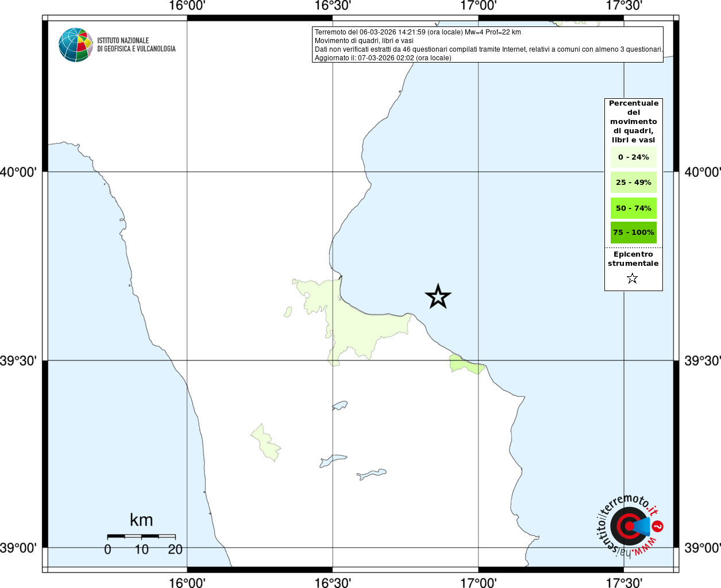This screenshot has height=588, width=721.
Task: Click the legend star symbol under Epicentro strumentale
Action: pyautogui.click(x=633, y=278)
